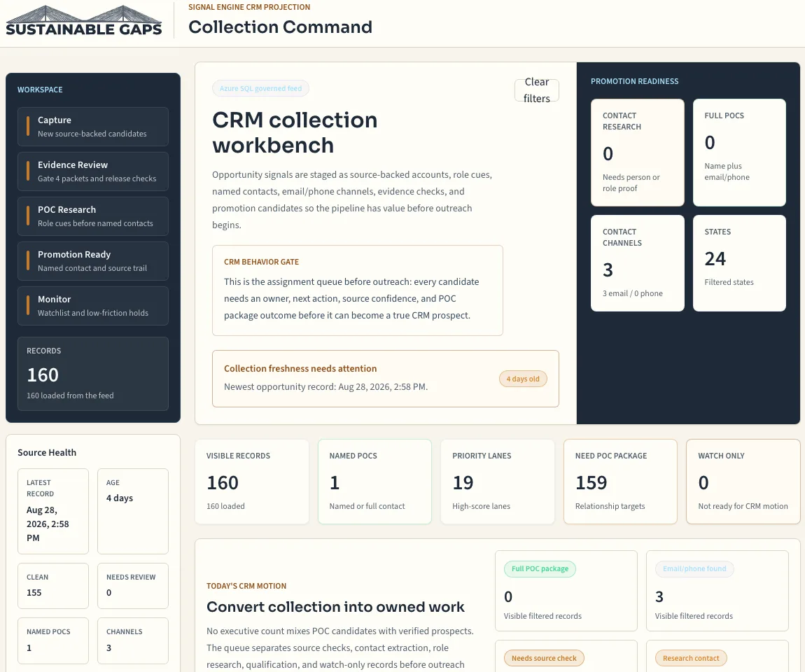This screenshot has height=672, width=805.
Task: Click the 'Convert collection into owned work' heading
Action: tap(335, 607)
